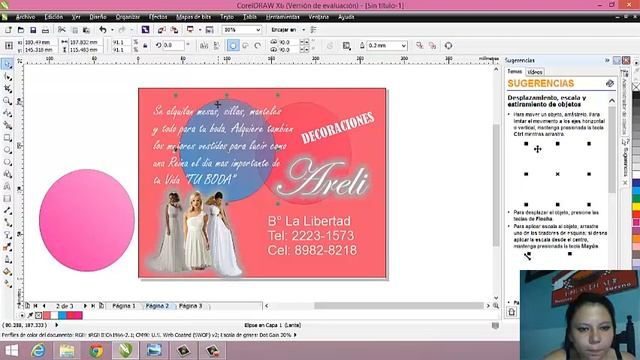Open the Efectos menu

[158, 17]
